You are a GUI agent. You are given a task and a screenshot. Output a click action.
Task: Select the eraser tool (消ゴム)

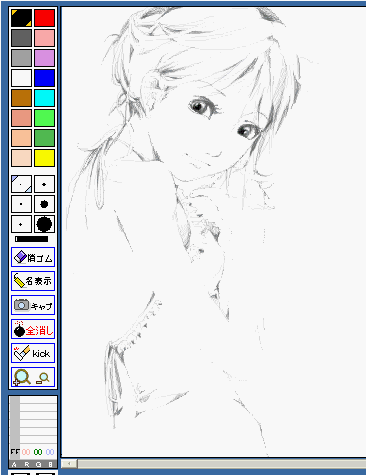(33, 257)
